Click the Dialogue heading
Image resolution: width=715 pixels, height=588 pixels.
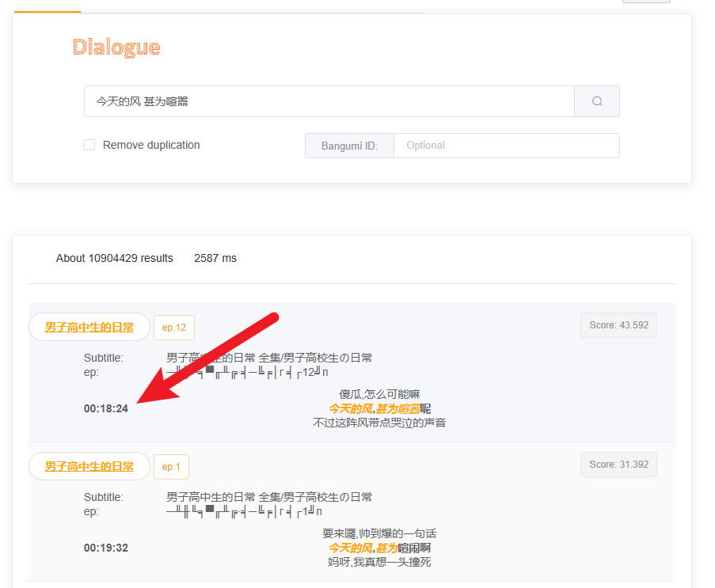tap(116, 47)
